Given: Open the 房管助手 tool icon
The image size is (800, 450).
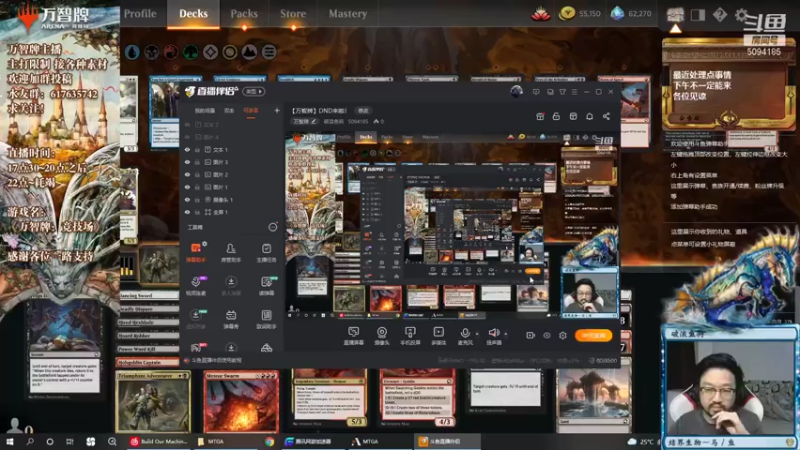Looking at the screenshot, I should pyautogui.click(x=231, y=252).
